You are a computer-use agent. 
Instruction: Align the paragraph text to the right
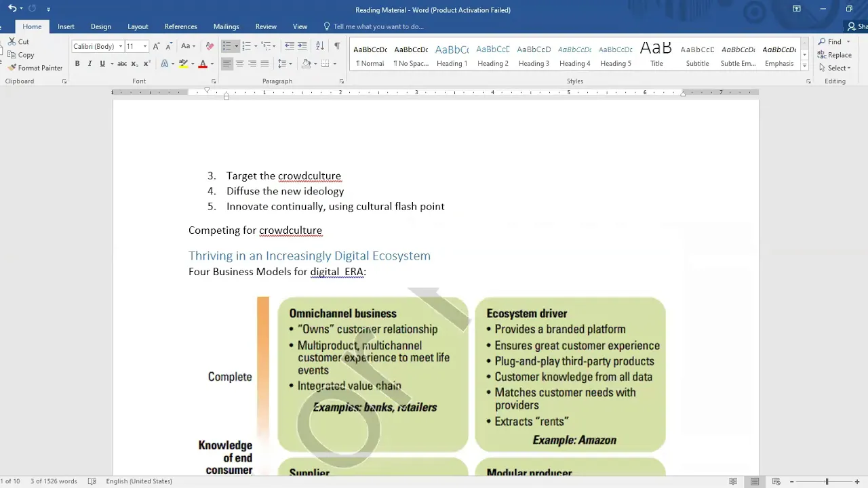(252, 64)
